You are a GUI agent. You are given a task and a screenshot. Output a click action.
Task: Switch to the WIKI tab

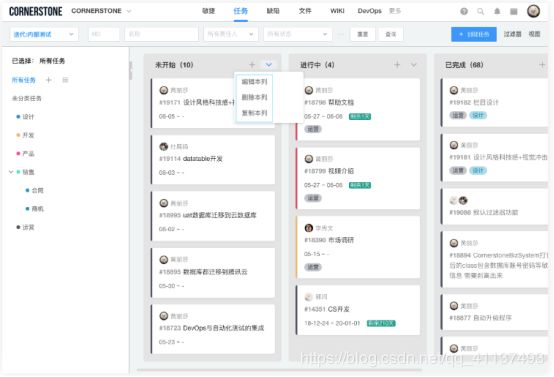click(337, 11)
